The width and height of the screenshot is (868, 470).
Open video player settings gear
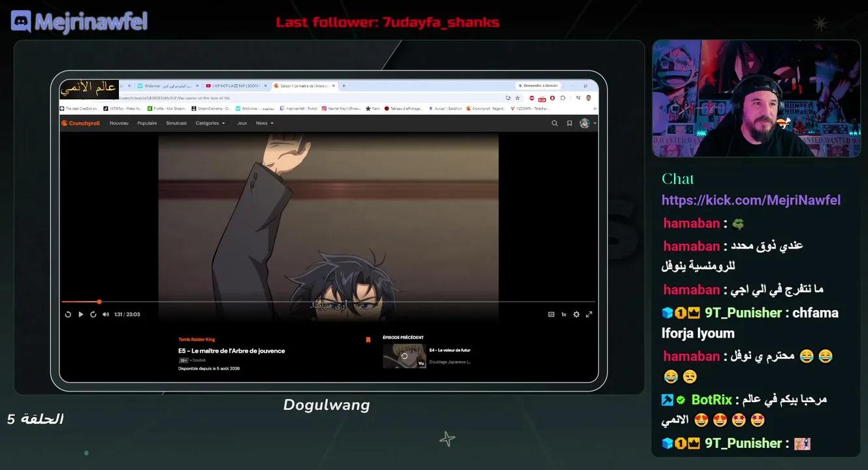tap(576, 314)
